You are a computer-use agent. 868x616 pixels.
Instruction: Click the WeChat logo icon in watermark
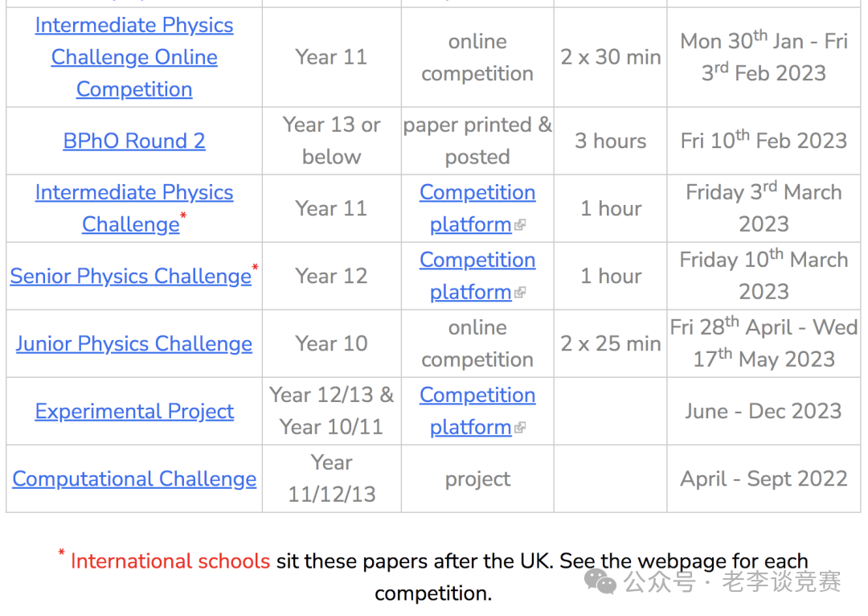click(600, 581)
